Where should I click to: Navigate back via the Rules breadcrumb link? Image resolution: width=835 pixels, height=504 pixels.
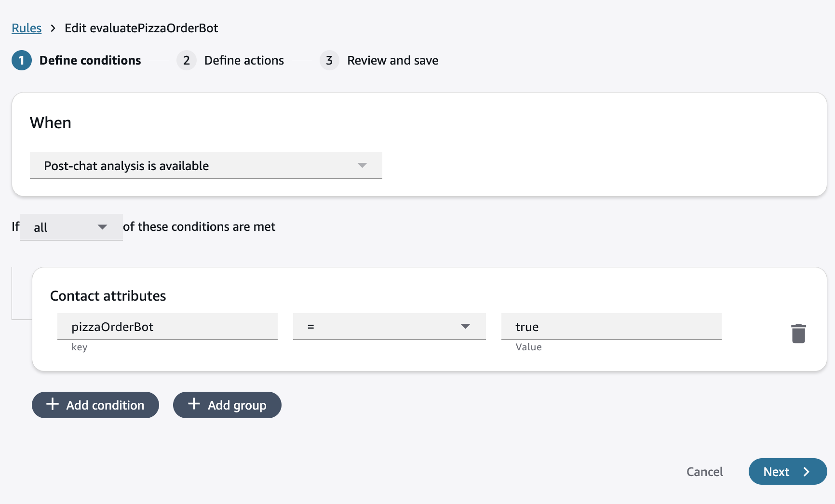pyautogui.click(x=27, y=28)
